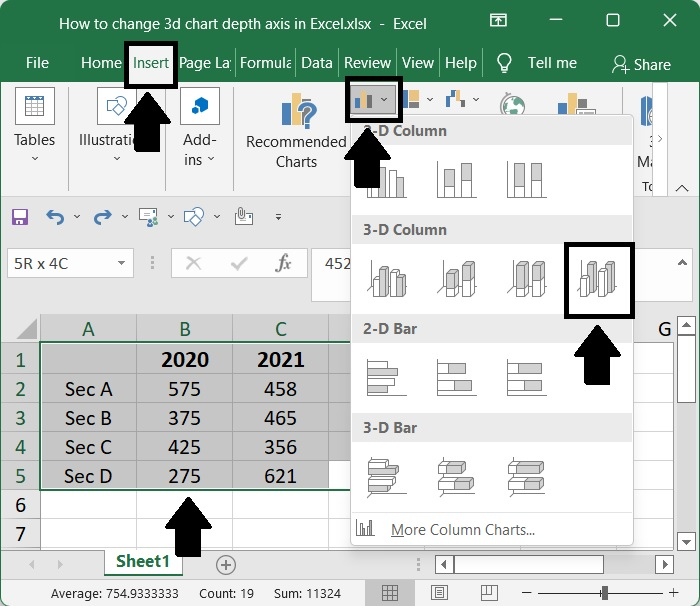The image size is (700, 606).
Task: Select row 6 header
Action: tap(20, 505)
